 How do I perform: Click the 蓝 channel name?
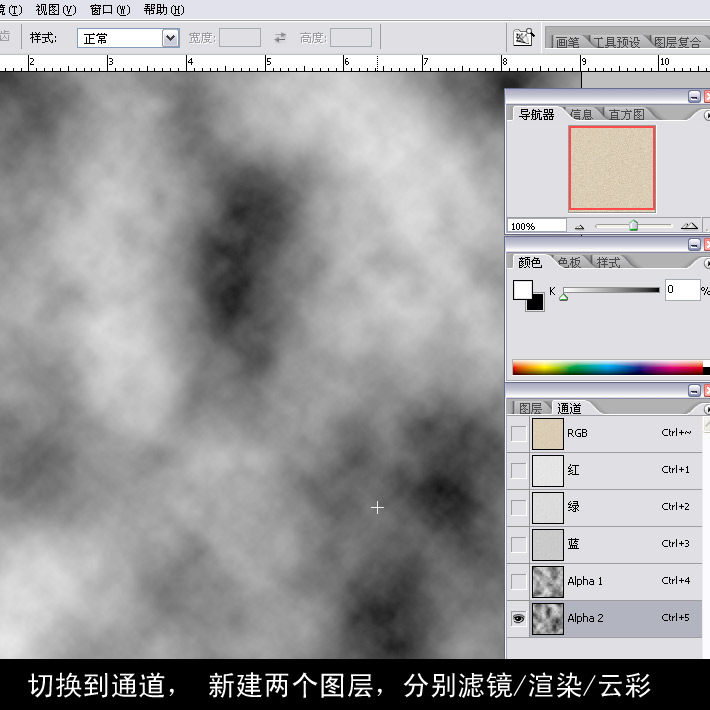[x=573, y=544]
